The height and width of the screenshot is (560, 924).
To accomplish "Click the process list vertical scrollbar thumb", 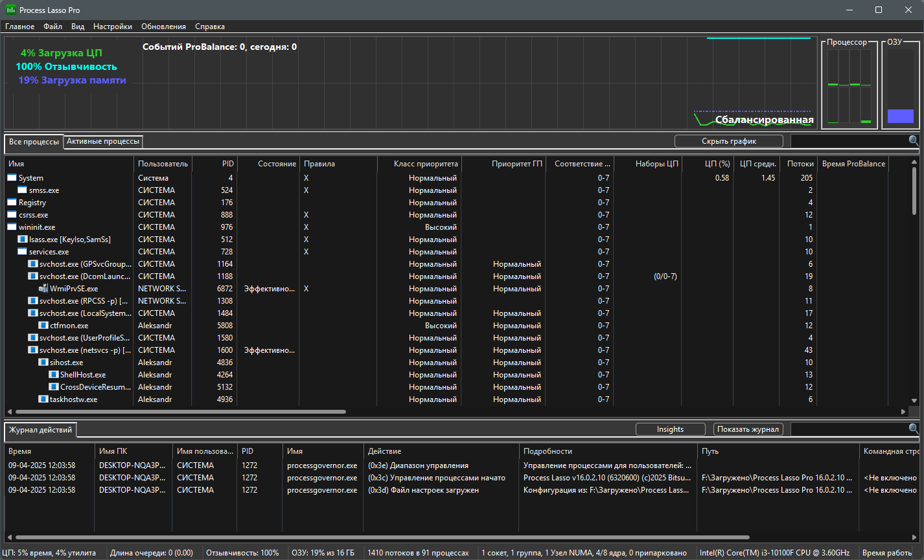I will 914,191.
